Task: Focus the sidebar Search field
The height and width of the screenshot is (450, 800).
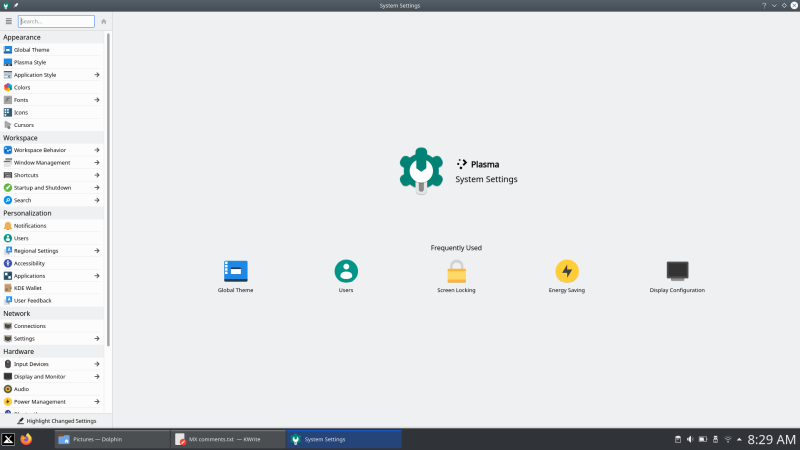Action: coord(57,21)
